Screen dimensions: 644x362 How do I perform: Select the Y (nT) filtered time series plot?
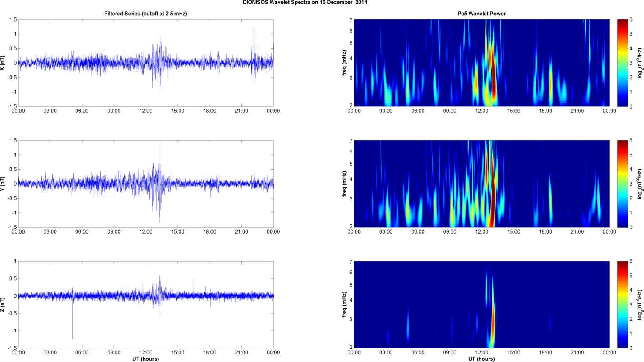click(x=146, y=184)
